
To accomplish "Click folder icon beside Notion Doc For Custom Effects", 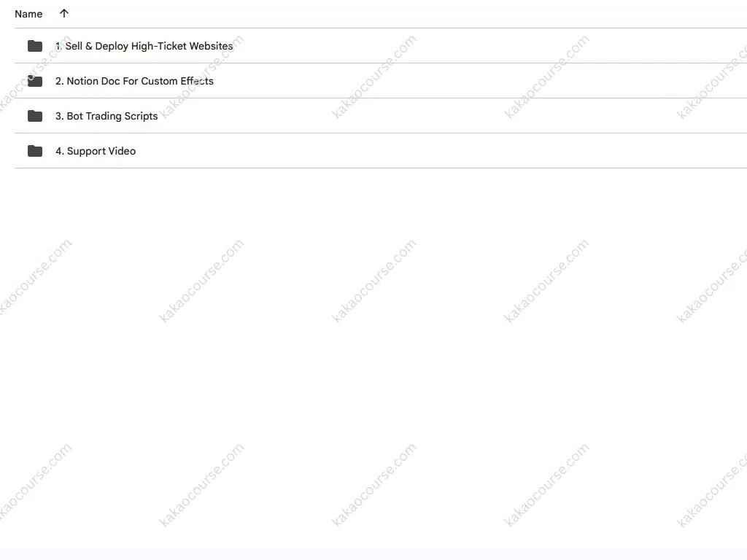I will point(35,81).
